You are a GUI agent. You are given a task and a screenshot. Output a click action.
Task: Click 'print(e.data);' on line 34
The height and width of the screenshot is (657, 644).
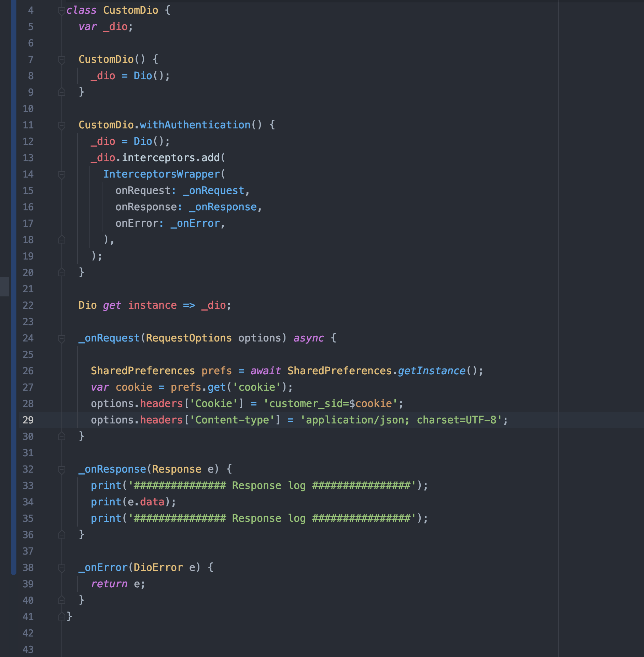coord(134,502)
